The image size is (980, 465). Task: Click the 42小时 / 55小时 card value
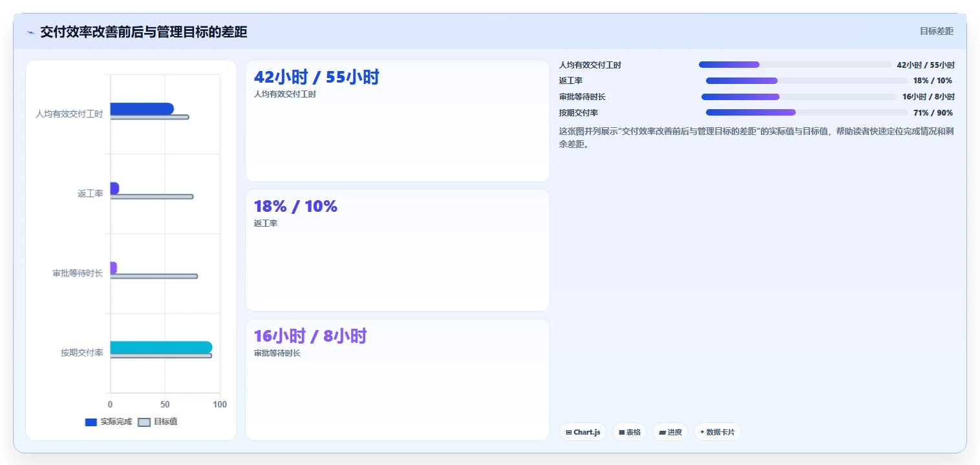pyautogui.click(x=317, y=77)
